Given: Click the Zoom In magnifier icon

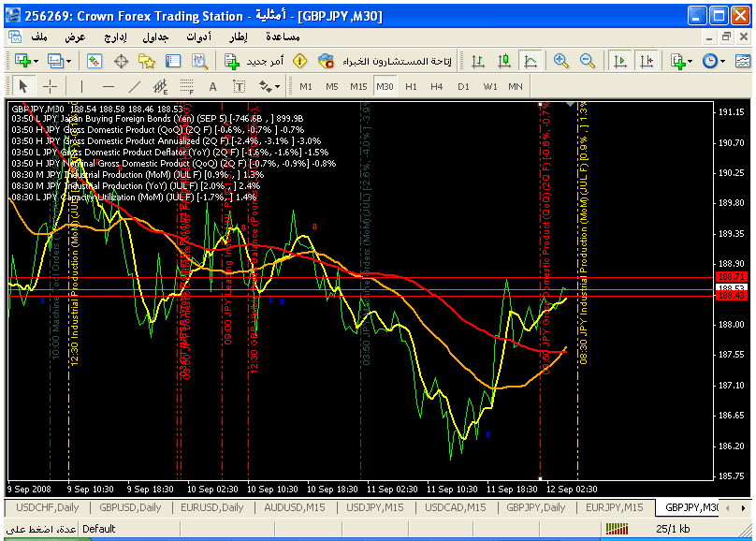Looking at the screenshot, I should coord(560,61).
